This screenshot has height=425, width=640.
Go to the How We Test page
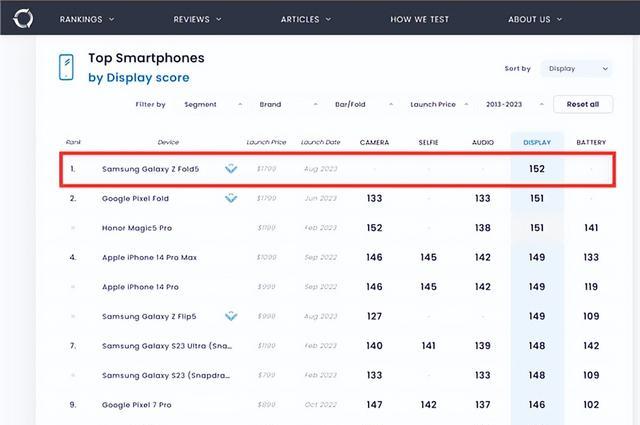point(420,19)
